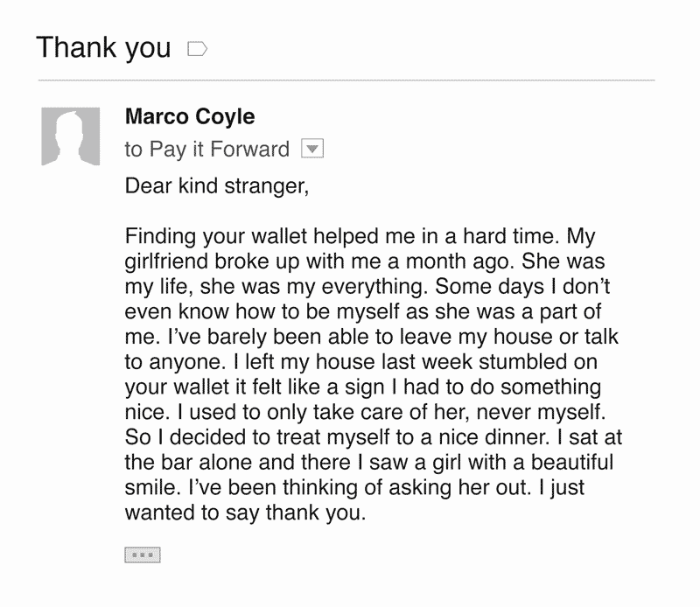Click the line starting "my life, she was"
700x607 pixels.
coord(364,287)
